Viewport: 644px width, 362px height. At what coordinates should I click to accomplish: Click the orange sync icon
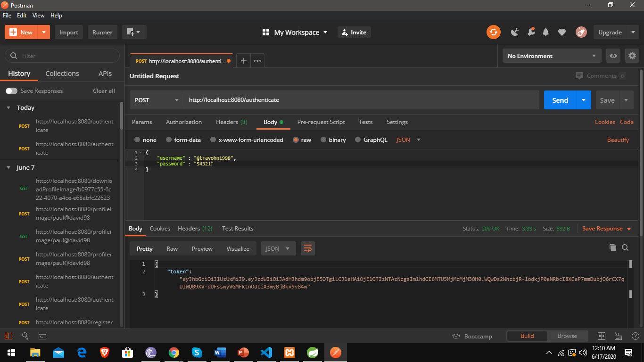coord(494,33)
